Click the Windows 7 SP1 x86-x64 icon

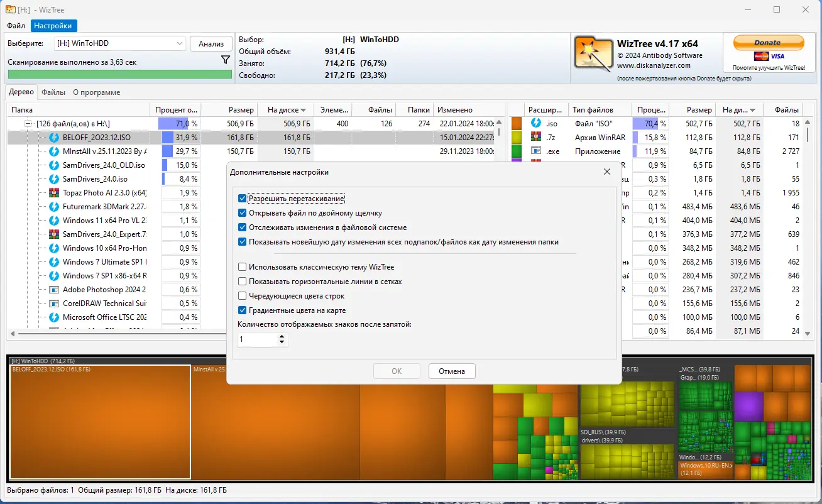click(x=54, y=275)
